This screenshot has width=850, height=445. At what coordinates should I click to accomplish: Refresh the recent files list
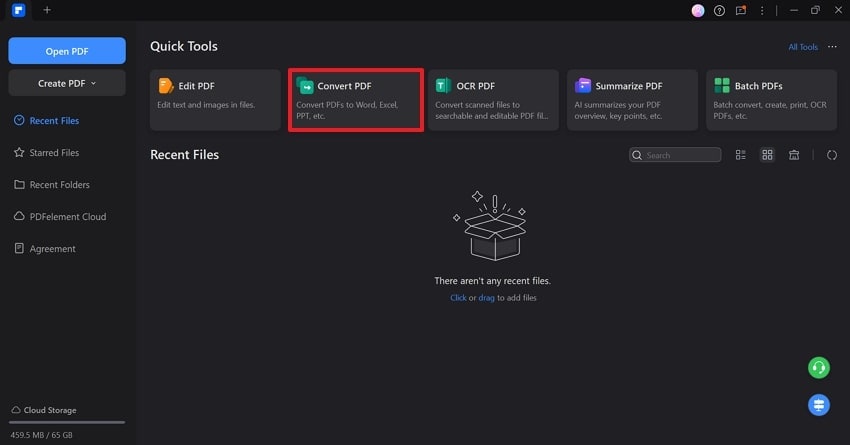(832, 155)
